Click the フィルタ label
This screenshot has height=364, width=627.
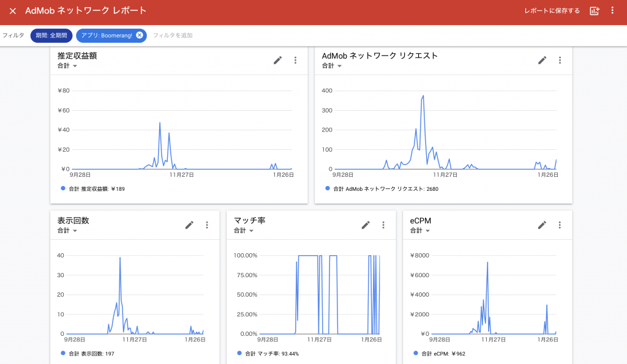[13, 35]
